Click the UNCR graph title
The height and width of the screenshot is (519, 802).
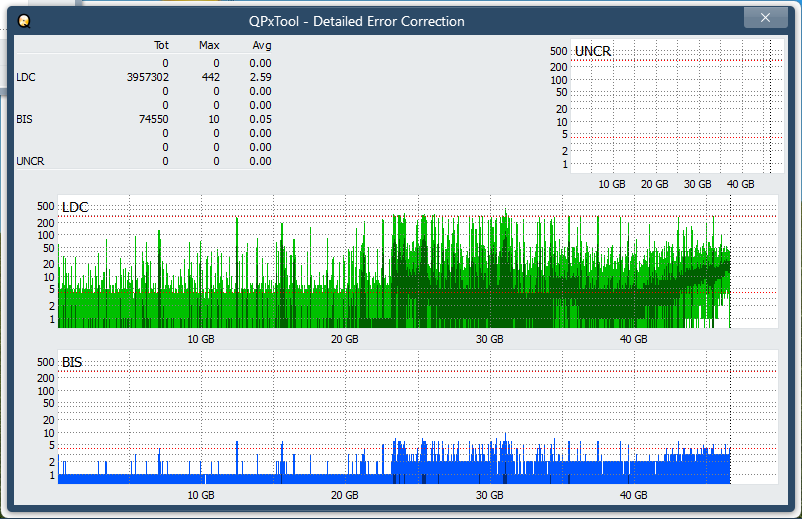pyautogui.click(x=593, y=51)
